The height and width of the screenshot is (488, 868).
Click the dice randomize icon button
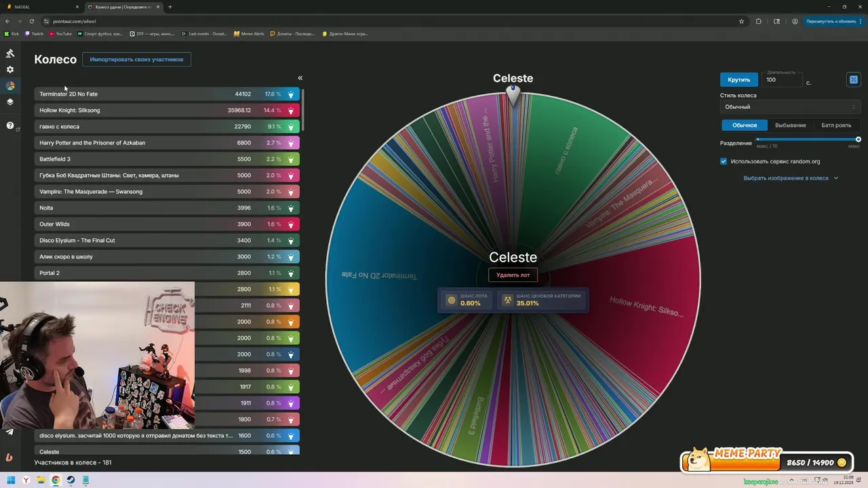coord(854,79)
